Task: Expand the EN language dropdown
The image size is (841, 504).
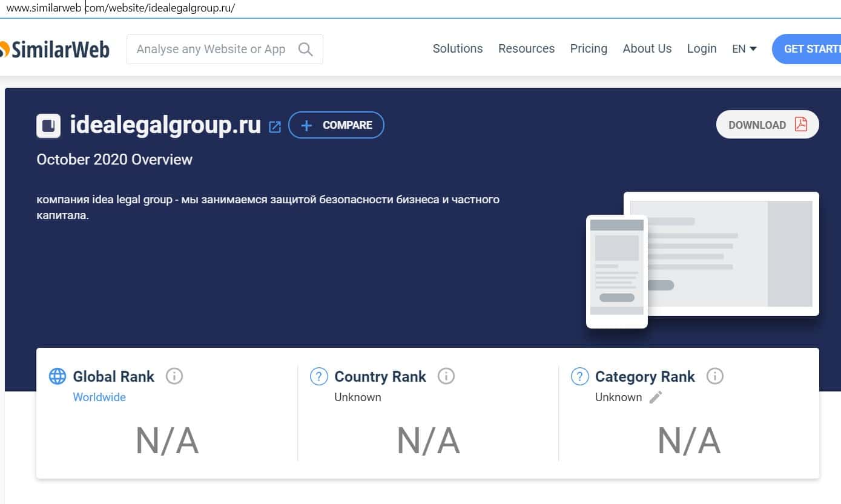Action: pyautogui.click(x=744, y=49)
